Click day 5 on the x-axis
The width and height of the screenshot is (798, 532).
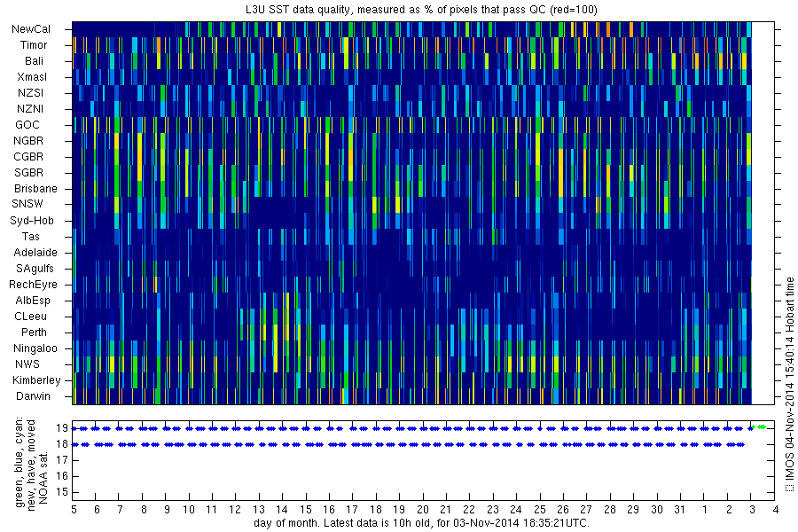74,509
